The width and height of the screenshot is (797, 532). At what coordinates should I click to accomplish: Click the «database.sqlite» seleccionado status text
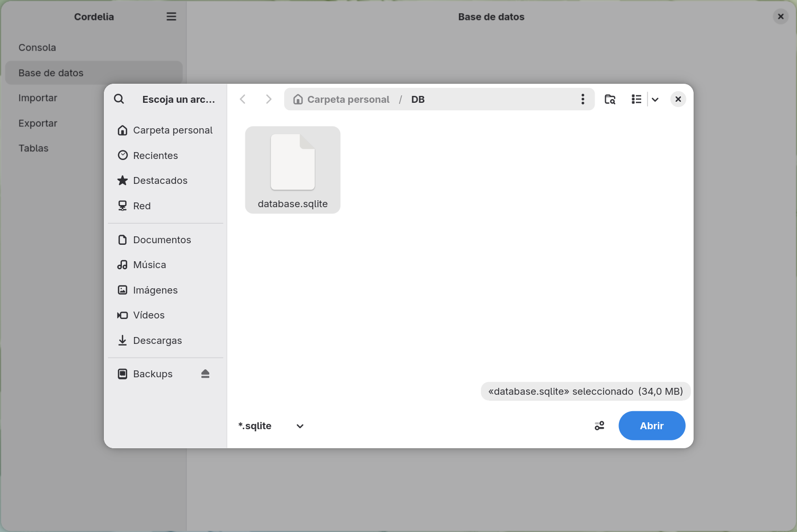click(586, 392)
